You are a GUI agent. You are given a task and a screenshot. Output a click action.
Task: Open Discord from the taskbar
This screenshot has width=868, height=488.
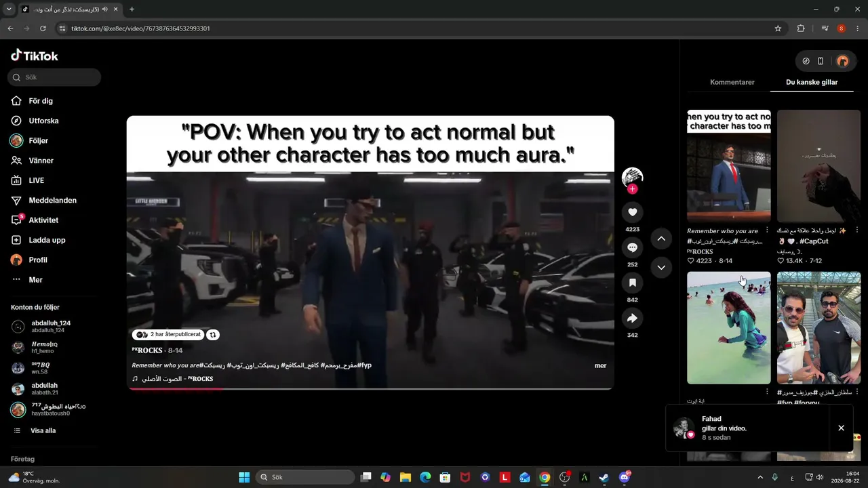point(625,477)
